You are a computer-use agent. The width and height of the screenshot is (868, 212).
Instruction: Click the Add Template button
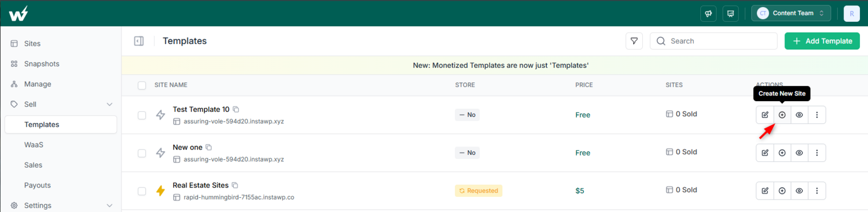[822, 41]
